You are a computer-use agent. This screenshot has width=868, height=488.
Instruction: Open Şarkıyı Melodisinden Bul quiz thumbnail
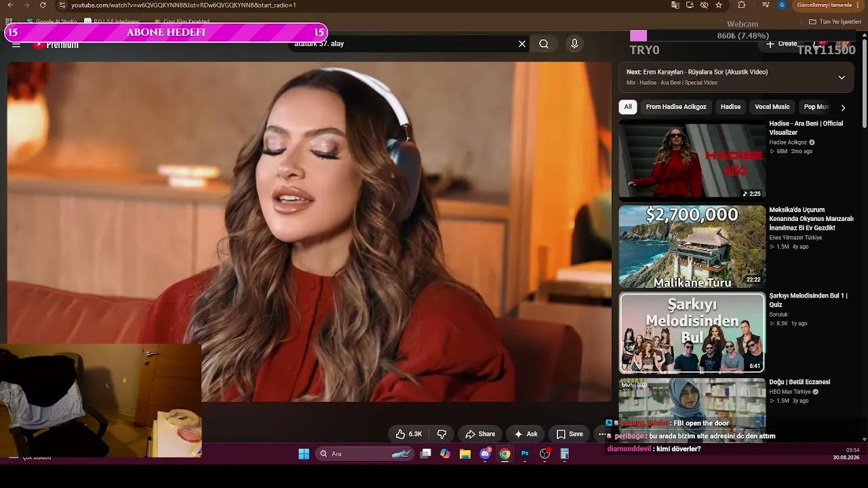point(692,332)
